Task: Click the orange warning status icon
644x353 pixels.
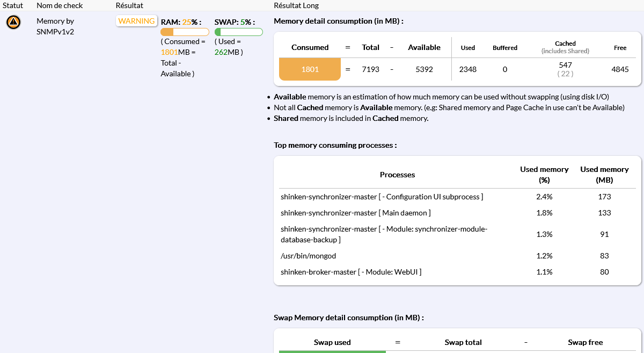Action: coord(13,23)
